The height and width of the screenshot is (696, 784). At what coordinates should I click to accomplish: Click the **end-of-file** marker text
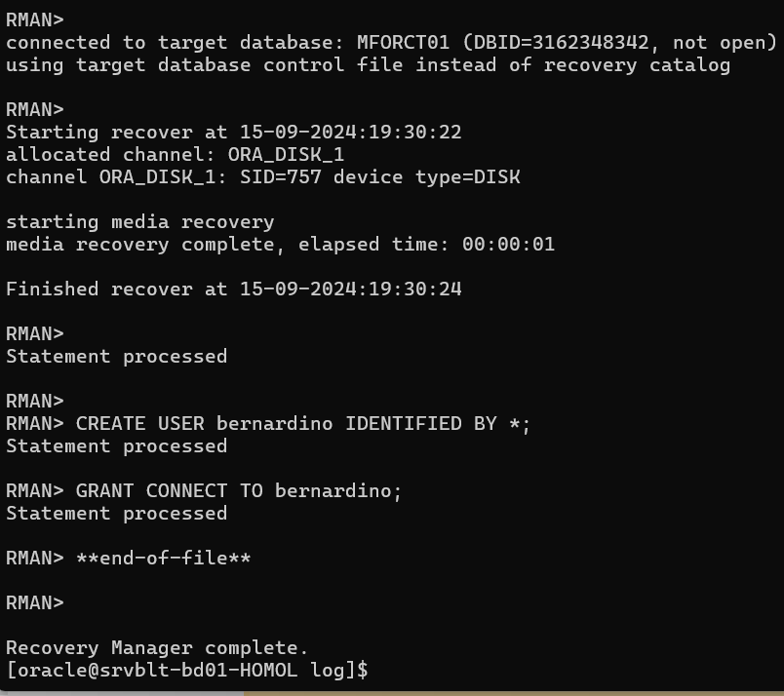(163, 558)
